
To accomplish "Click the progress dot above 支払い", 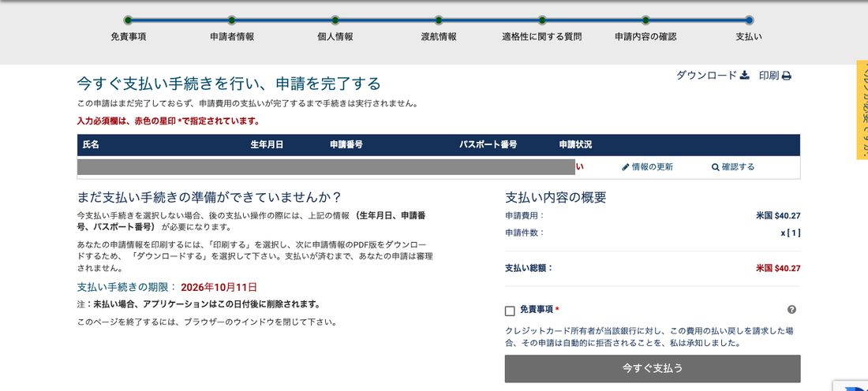I will (749, 20).
